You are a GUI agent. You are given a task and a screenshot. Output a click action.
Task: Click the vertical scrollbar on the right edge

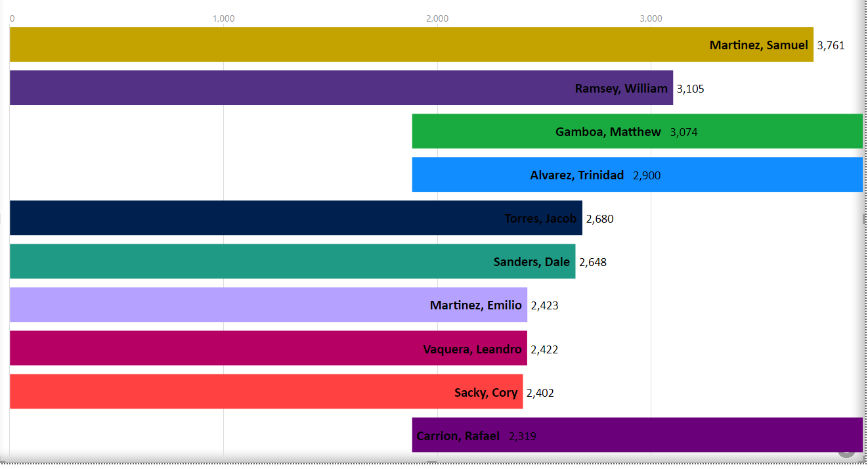pos(863,217)
